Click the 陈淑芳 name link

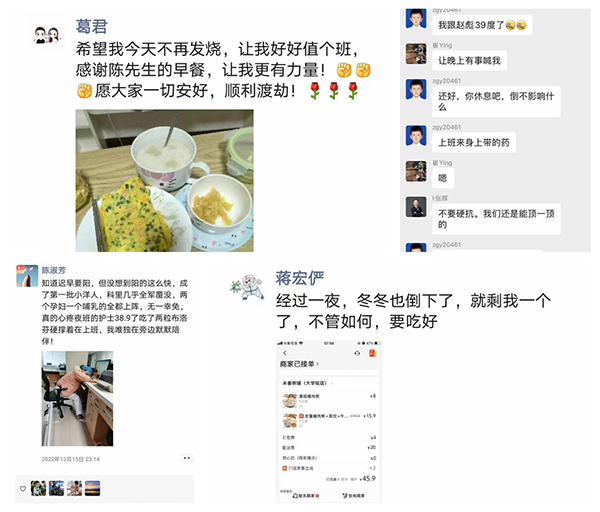(54, 270)
